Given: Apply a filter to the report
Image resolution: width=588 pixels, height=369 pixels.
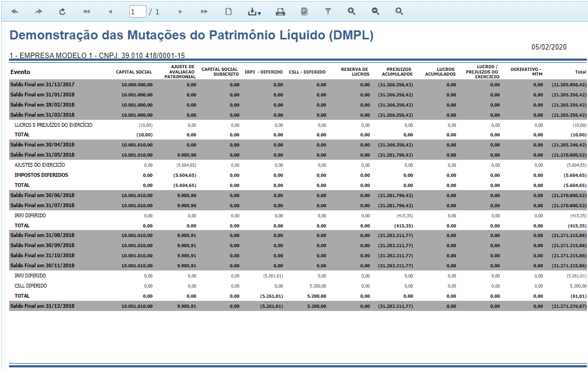Looking at the screenshot, I should point(328,11).
